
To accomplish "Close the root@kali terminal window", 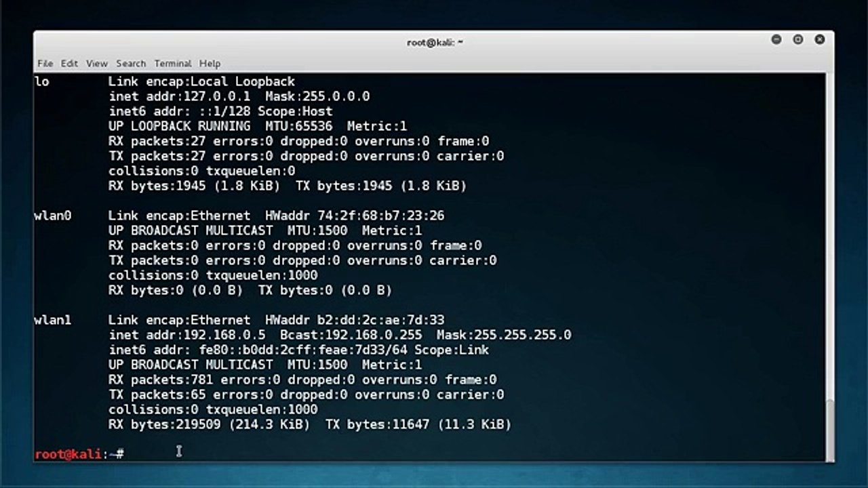I will coord(820,40).
